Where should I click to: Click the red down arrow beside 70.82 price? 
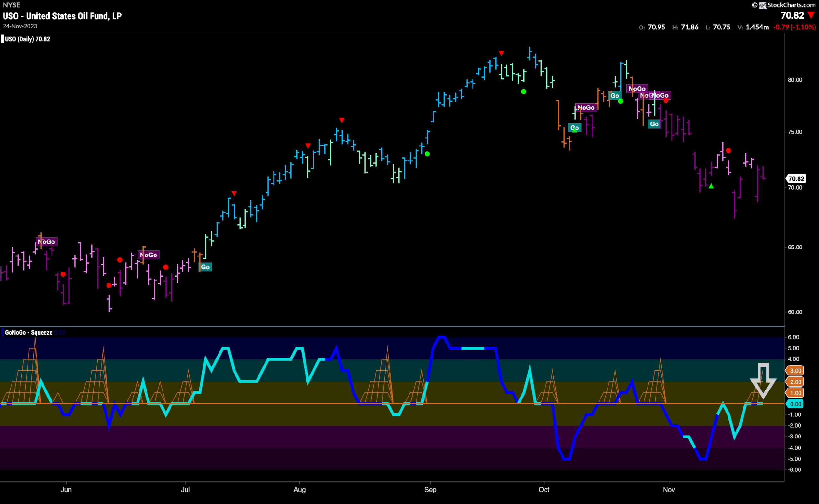812,15
